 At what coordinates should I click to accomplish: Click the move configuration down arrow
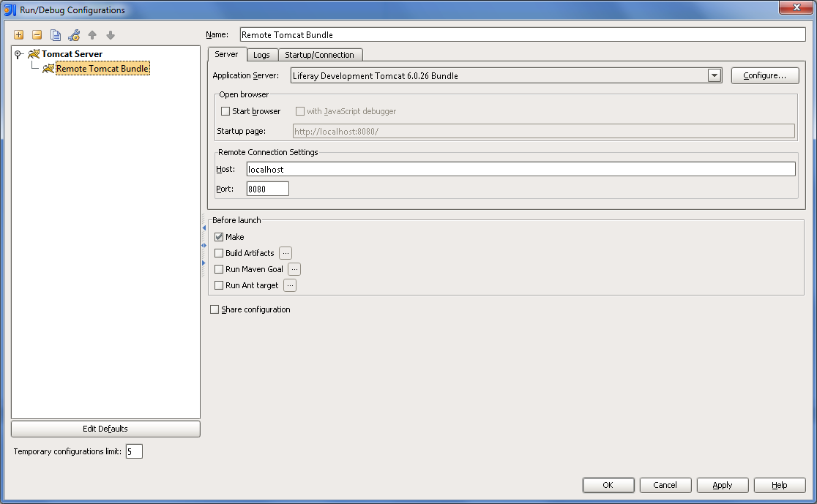(x=111, y=35)
